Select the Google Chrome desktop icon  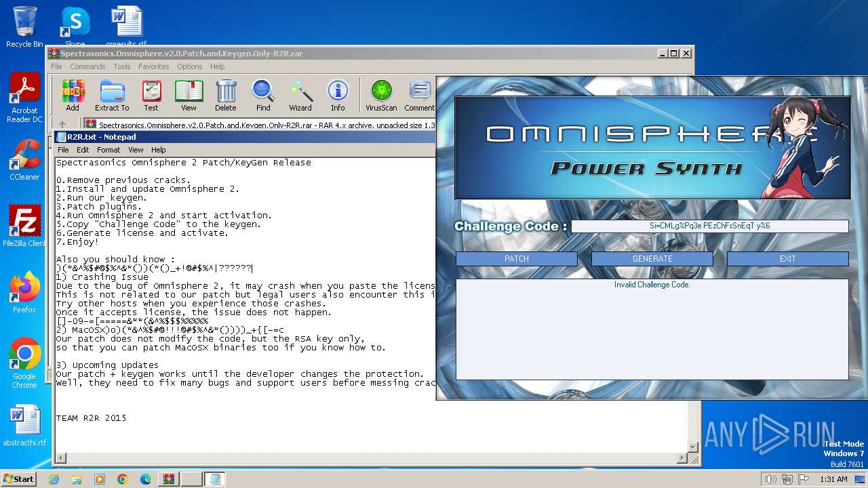pyautogui.click(x=24, y=363)
